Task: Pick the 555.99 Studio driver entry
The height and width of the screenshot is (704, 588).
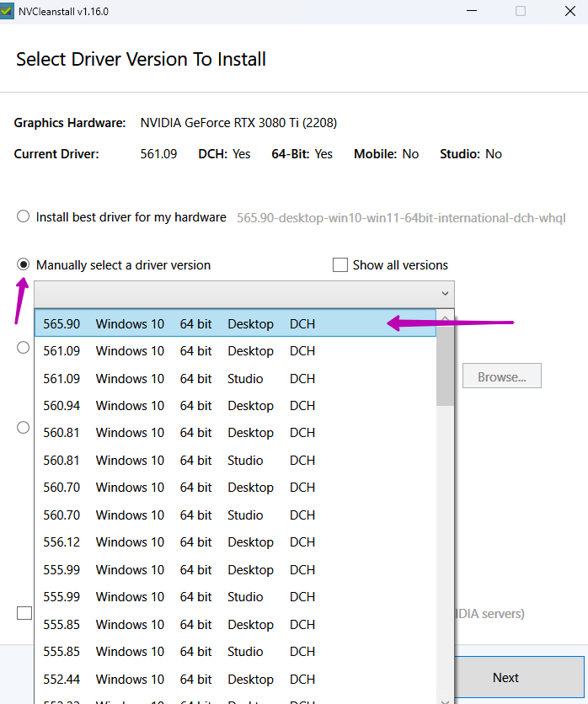Action: pyautogui.click(x=235, y=597)
